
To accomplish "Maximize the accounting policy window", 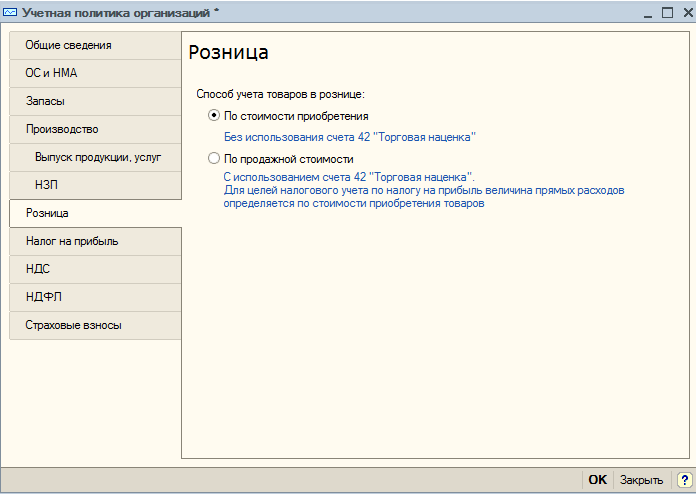I will [x=667, y=12].
